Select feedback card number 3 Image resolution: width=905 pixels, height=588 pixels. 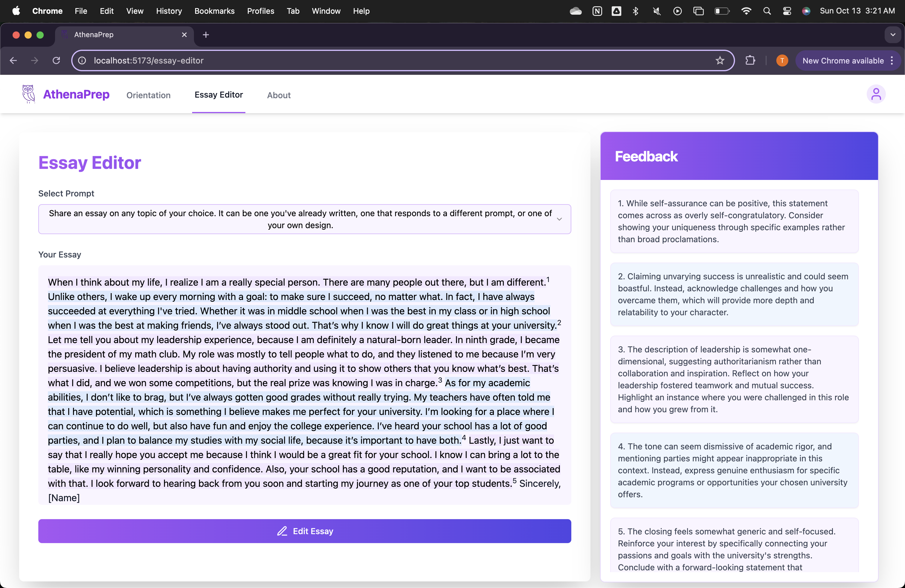coord(734,379)
